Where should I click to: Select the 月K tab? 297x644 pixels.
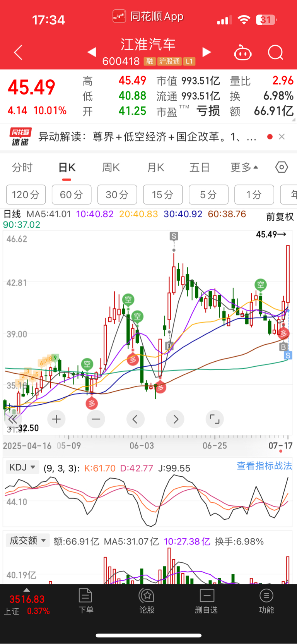pyautogui.click(x=156, y=168)
